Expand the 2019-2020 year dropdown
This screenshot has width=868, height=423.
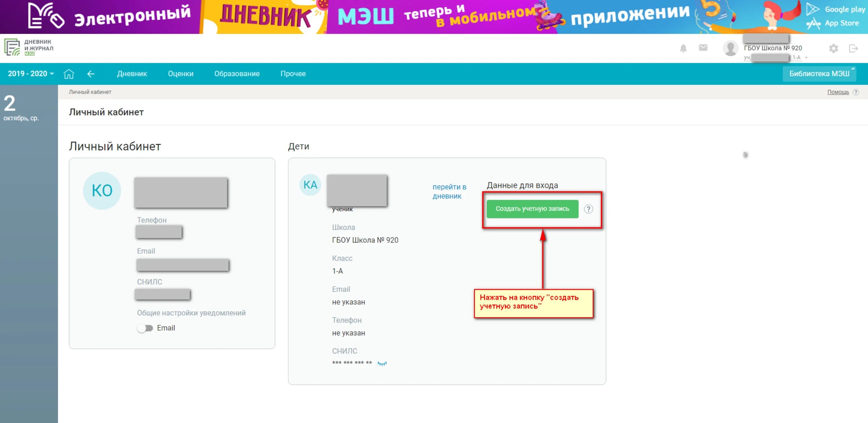point(31,73)
